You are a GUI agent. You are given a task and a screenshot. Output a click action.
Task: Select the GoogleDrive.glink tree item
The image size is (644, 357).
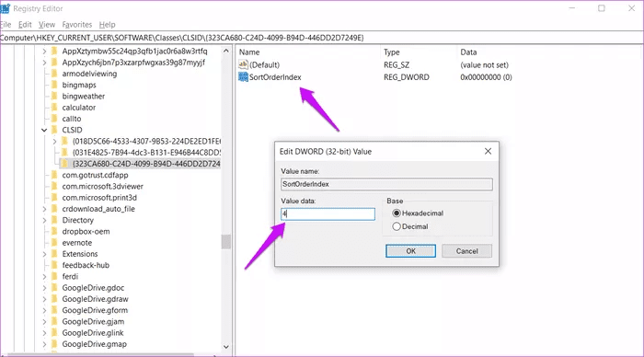(93, 333)
